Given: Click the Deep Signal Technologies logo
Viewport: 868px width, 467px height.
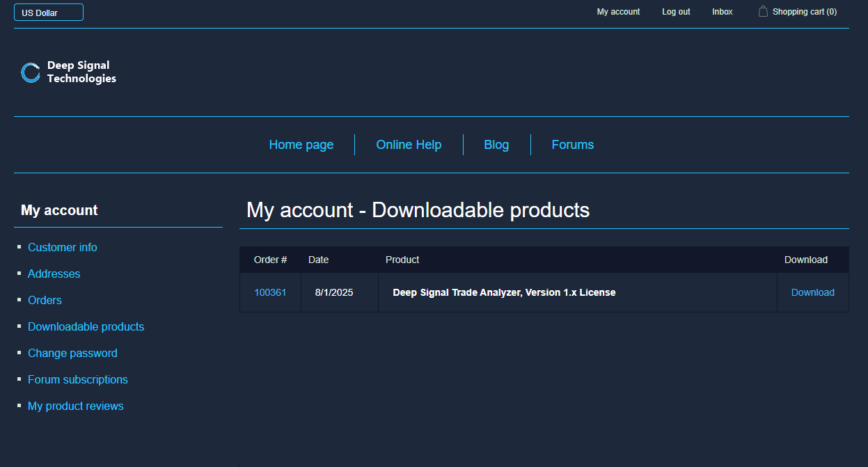Looking at the screenshot, I should point(68,72).
